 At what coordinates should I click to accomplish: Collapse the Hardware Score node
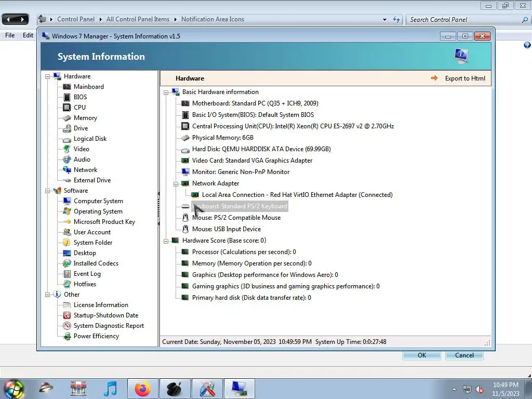coord(166,241)
